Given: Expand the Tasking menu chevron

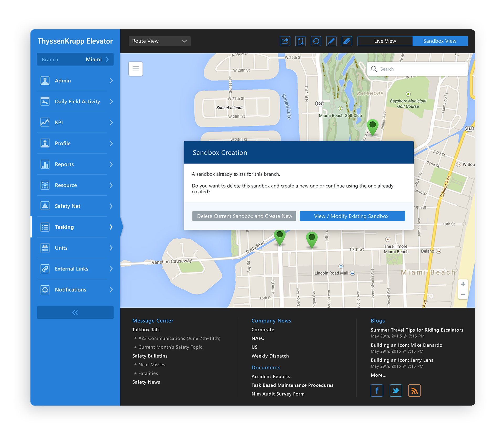Looking at the screenshot, I should pos(111,227).
